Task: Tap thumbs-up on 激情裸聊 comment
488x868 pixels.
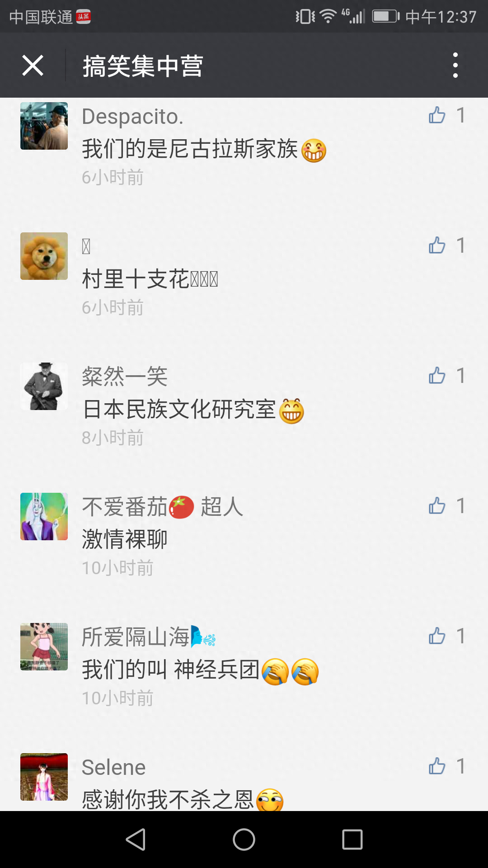Action: tap(437, 506)
